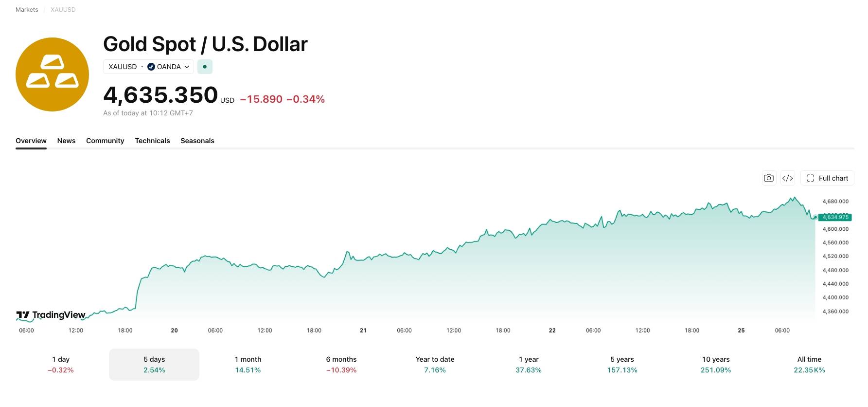Choose the 6 months range

click(x=341, y=365)
